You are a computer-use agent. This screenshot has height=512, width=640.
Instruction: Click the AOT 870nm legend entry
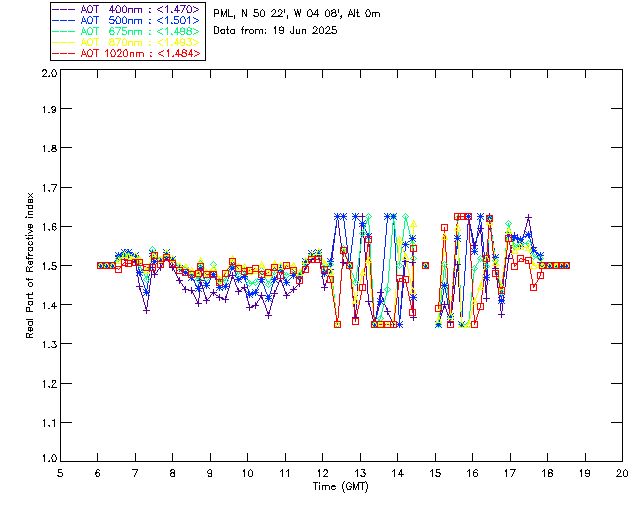tap(126, 42)
